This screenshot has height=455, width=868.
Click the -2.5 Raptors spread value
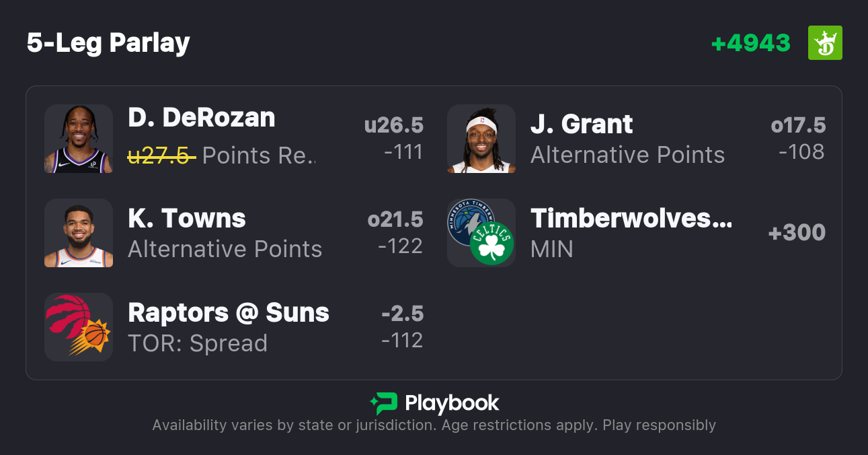click(x=402, y=314)
